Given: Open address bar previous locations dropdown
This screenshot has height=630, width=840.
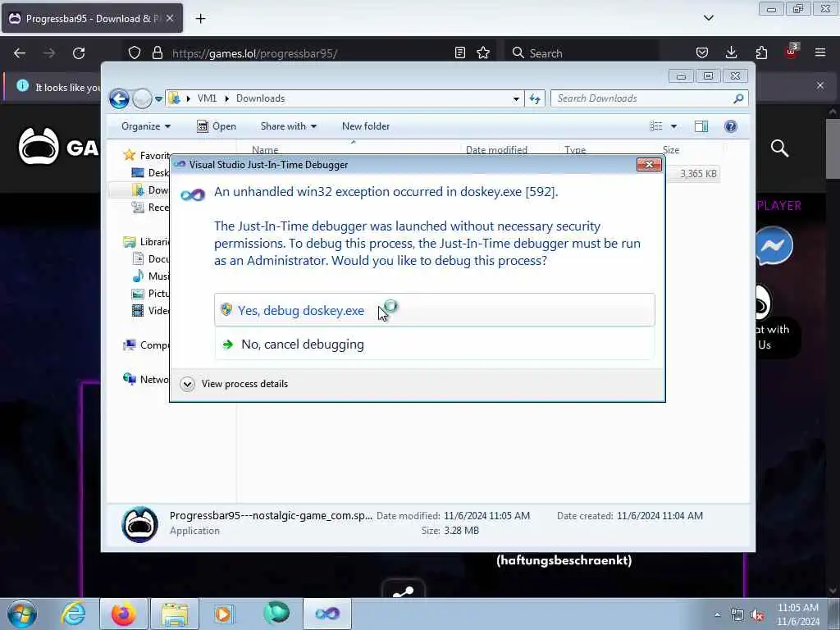Looking at the screenshot, I should [x=516, y=98].
